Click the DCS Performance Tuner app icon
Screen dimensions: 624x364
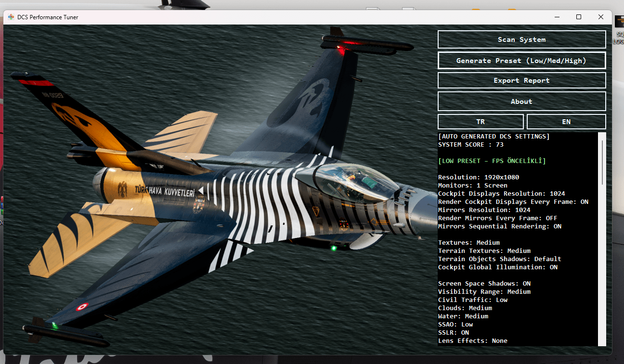pyautogui.click(x=11, y=17)
